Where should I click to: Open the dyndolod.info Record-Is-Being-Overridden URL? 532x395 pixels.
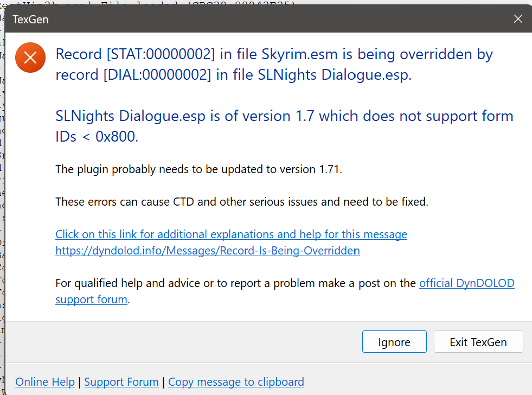(208, 251)
